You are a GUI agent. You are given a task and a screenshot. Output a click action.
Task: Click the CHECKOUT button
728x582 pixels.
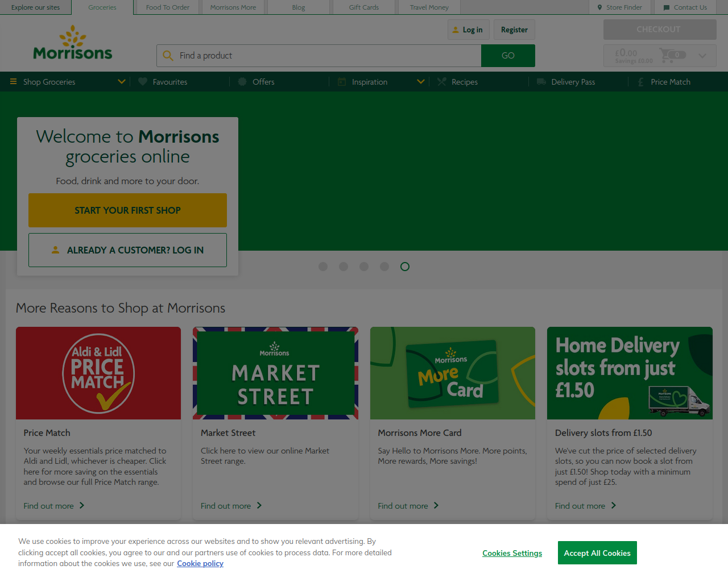click(x=660, y=30)
